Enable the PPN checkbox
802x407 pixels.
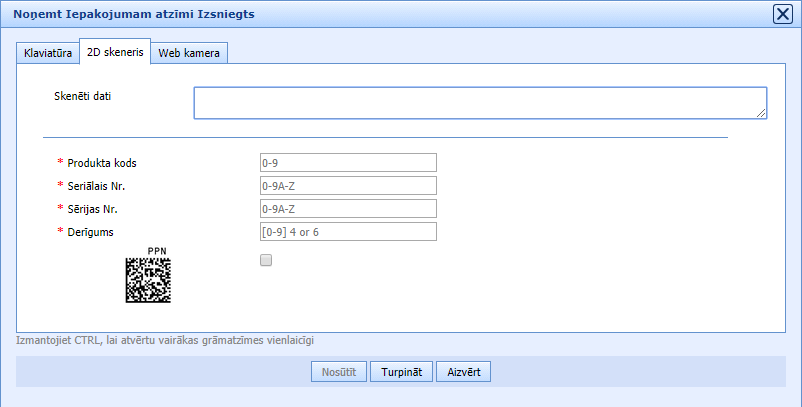pyautogui.click(x=265, y=260)
